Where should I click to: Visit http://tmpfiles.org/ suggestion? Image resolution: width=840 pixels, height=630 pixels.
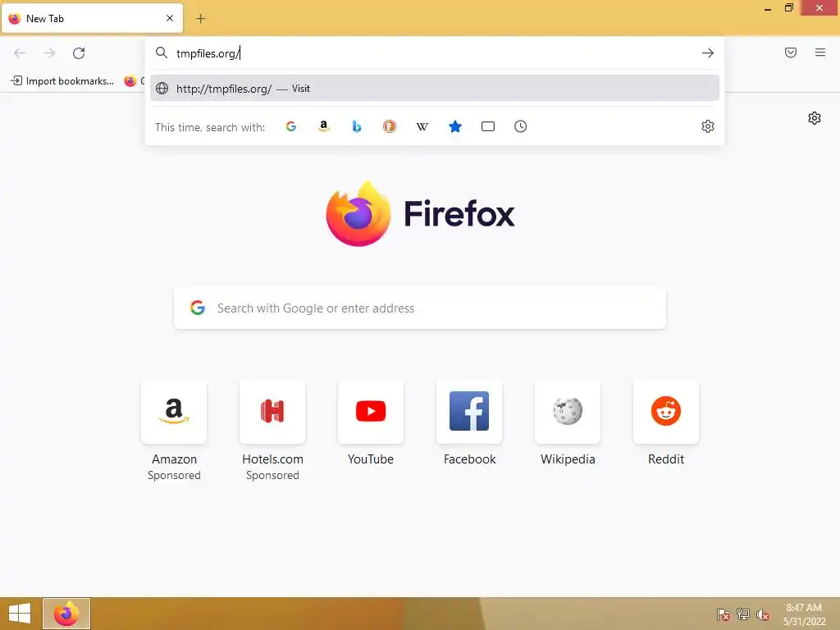pyautogui.click(x=435, y=89)
